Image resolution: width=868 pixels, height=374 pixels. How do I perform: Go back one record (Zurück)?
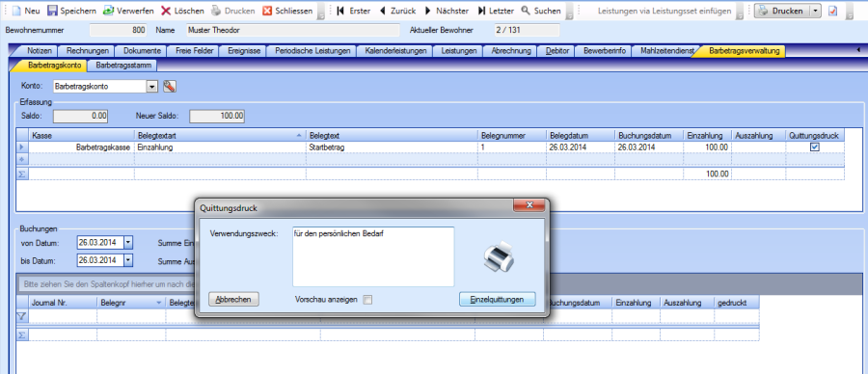(x=397, y=11)
